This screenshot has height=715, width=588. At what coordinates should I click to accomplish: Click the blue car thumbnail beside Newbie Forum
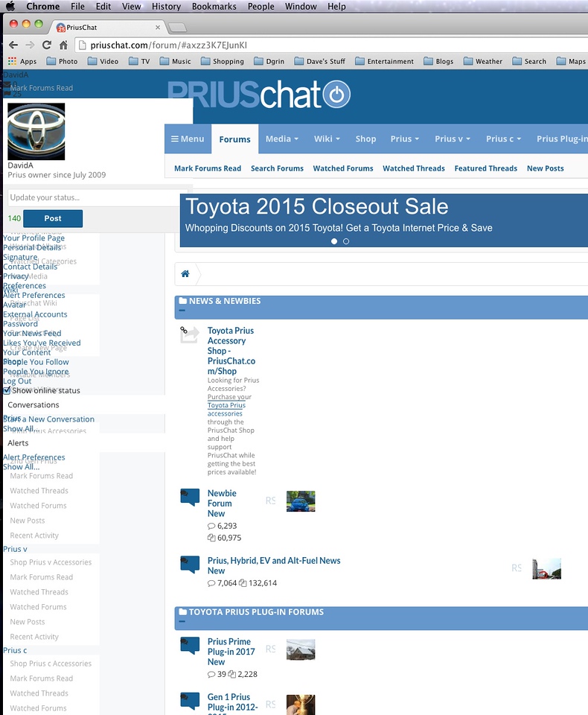[x=301, y=501]
